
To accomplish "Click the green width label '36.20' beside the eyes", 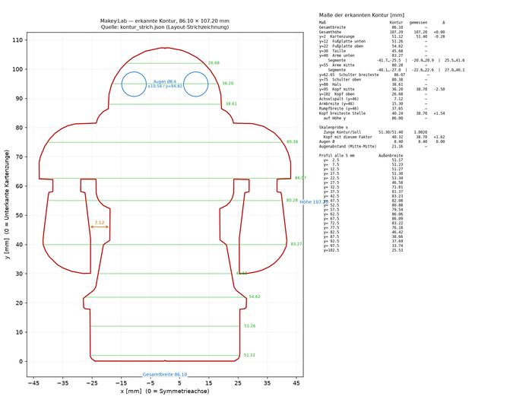I will (228, 83).
